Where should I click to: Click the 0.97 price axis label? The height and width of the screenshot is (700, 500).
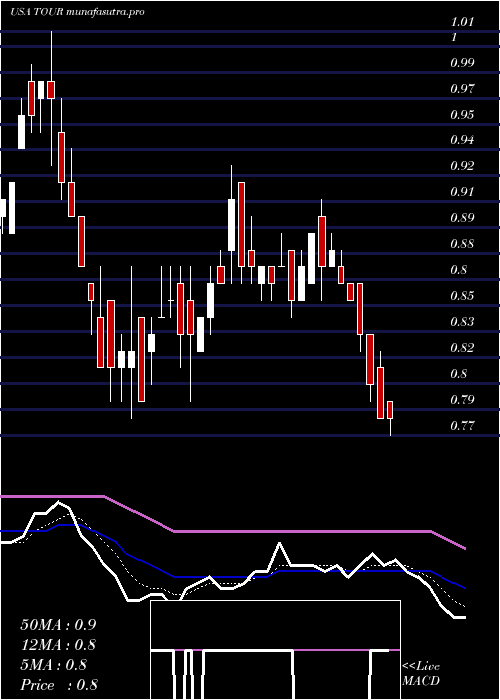tap(462, 88)
